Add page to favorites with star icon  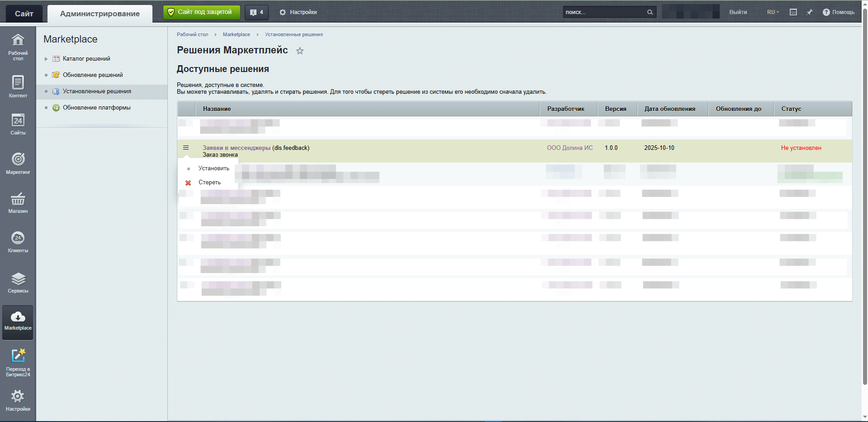[300, 51]
